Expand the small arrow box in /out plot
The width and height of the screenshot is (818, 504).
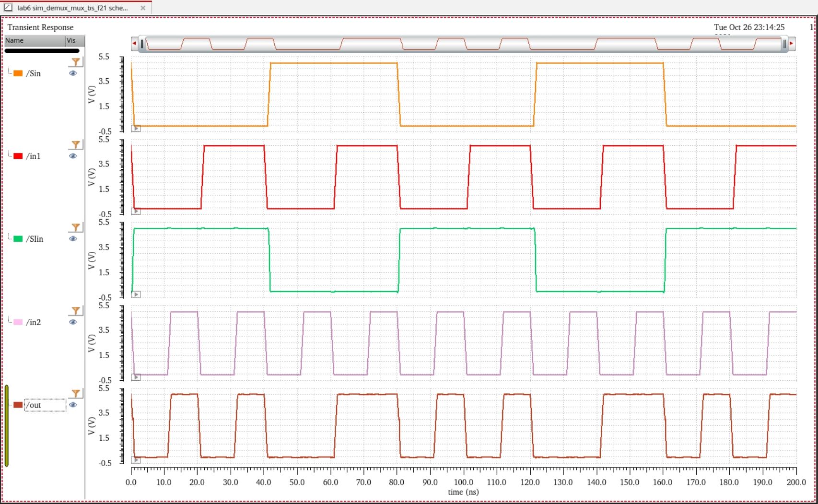(136, 460)
